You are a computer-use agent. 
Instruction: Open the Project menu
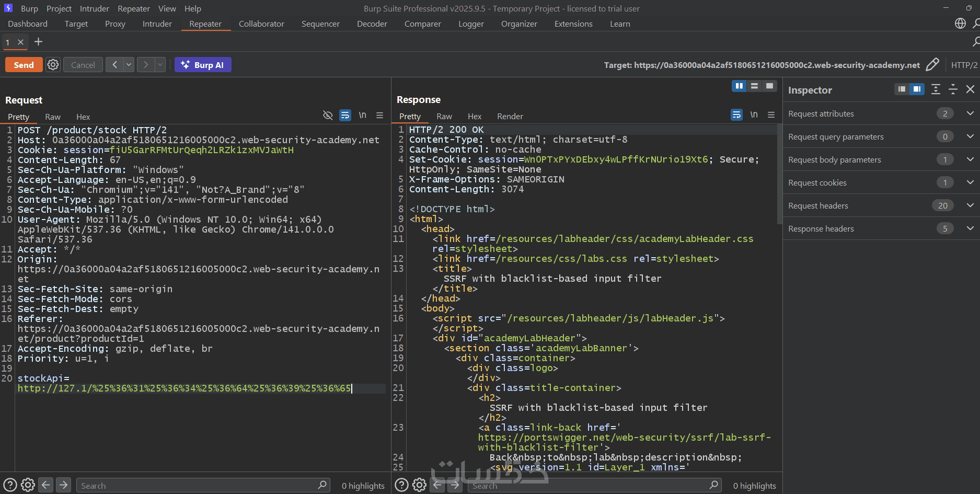tap(59, 8)
